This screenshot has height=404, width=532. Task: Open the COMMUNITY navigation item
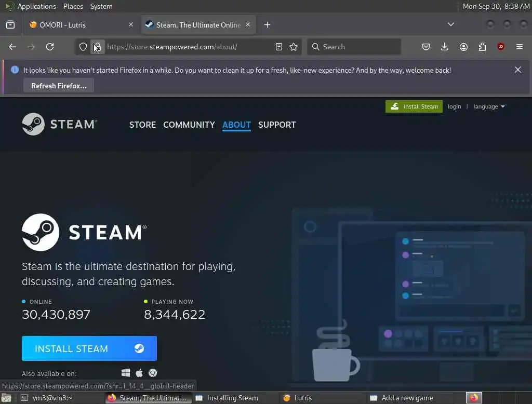point(189,125)
